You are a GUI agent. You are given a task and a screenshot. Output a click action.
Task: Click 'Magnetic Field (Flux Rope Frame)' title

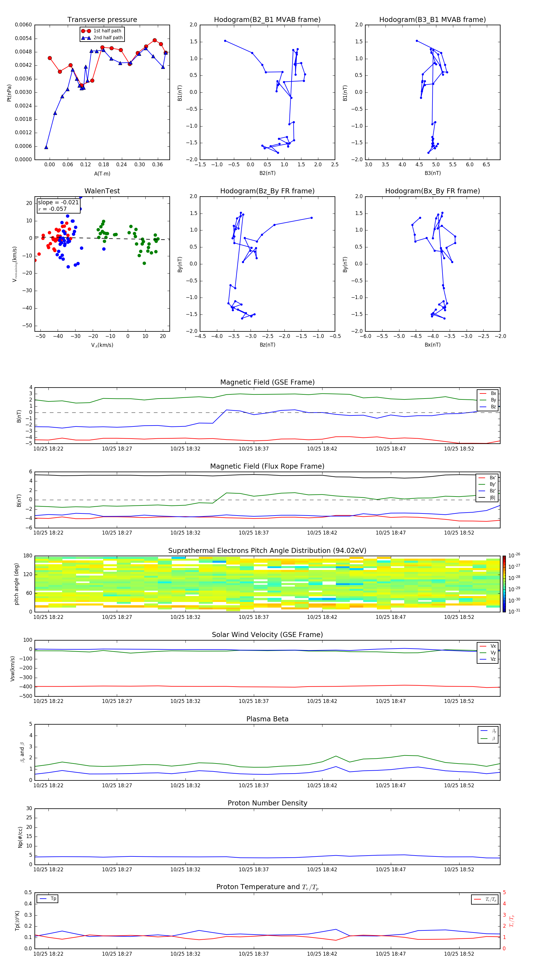tap(267, 467)
